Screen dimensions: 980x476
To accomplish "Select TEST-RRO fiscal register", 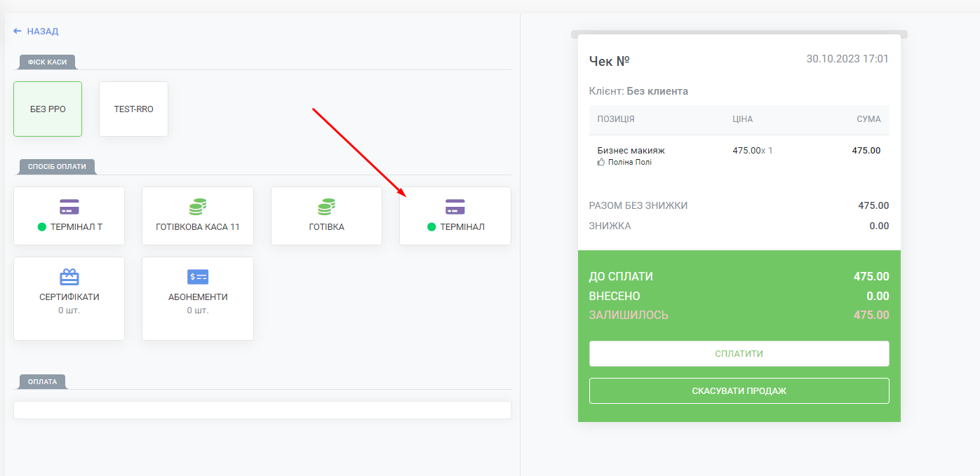I will 133,109.
